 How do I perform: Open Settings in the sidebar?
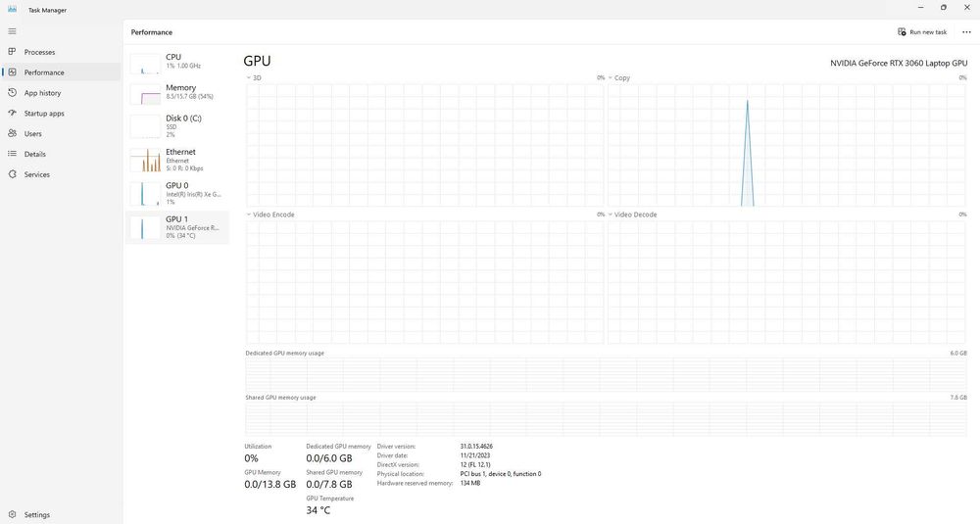(x=61, y=514)
